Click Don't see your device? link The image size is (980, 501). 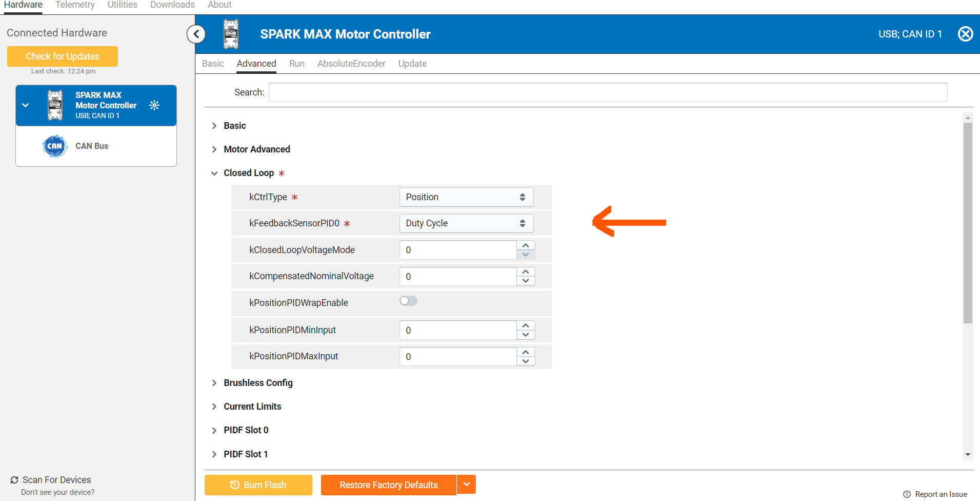pos(58,492)
